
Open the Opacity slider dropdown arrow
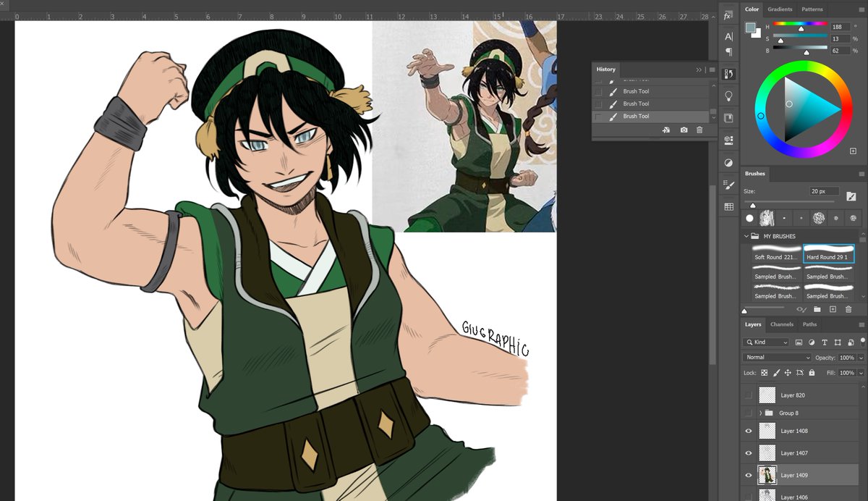click(861, 358)
